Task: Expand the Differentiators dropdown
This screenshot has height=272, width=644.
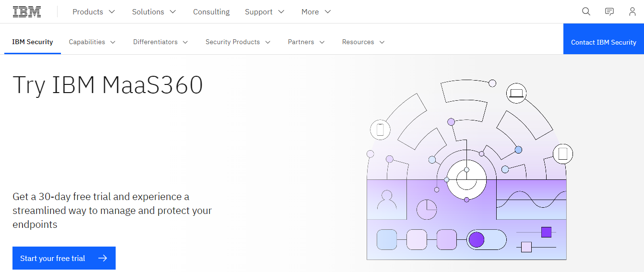Action: tap(160, 42)
